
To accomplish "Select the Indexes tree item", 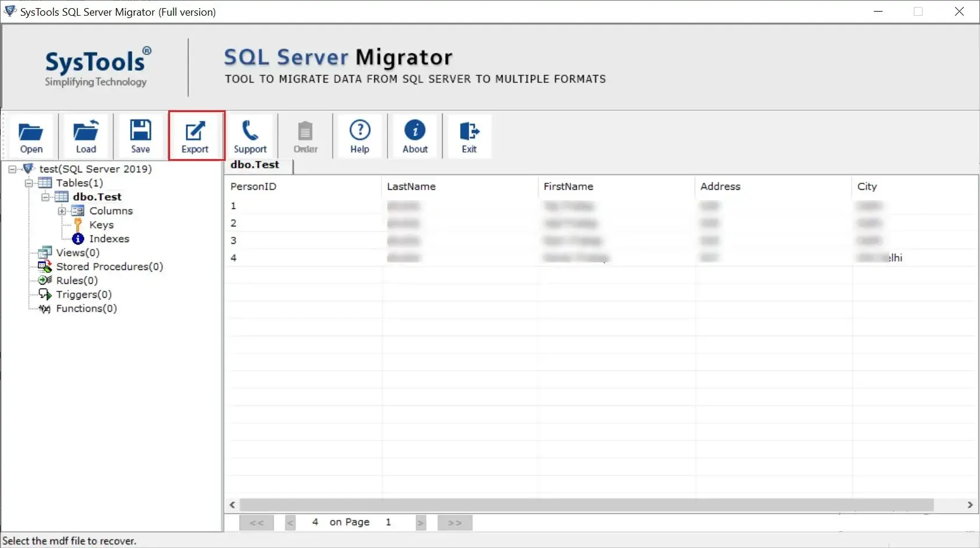I will (x=109, y=239).
